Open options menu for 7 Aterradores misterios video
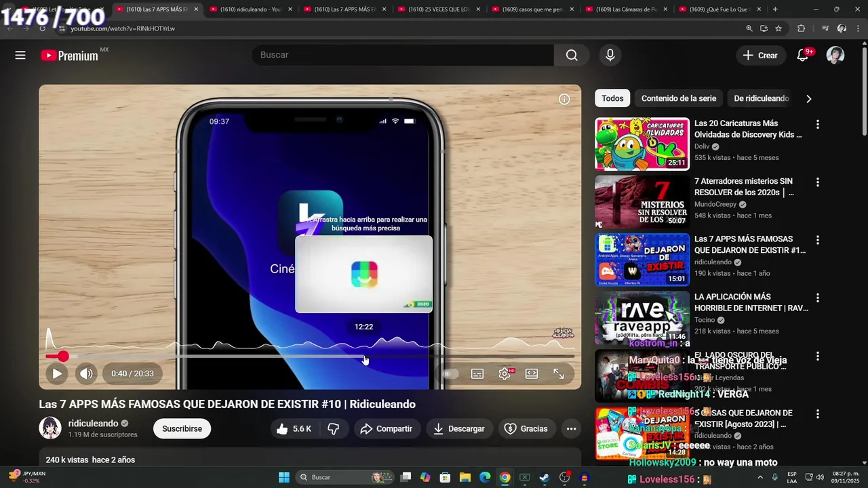 click(x=818, y=182)
